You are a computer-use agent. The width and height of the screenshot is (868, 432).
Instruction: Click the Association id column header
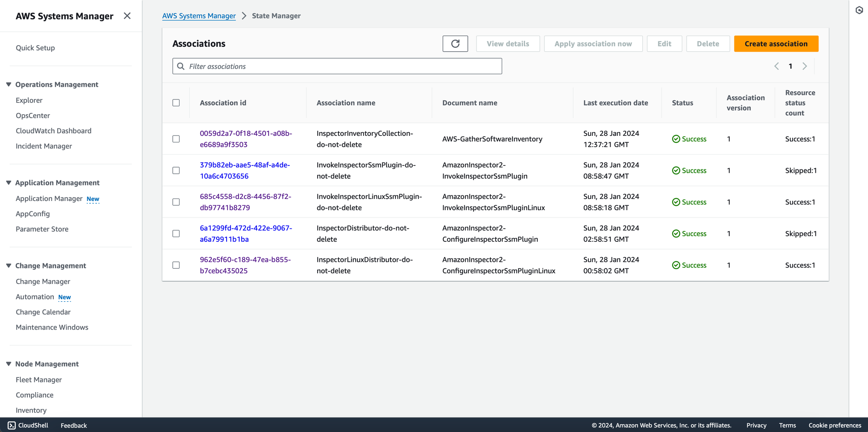223,103
